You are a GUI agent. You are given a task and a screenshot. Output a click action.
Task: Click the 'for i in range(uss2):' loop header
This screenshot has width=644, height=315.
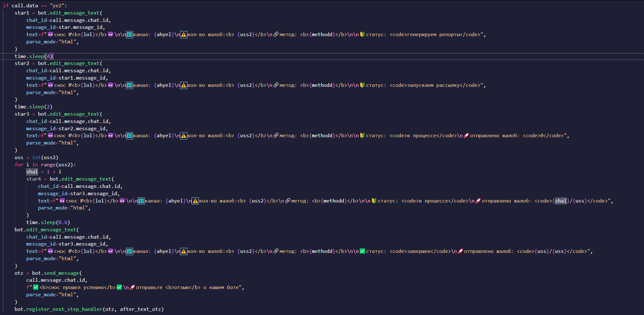45,165
